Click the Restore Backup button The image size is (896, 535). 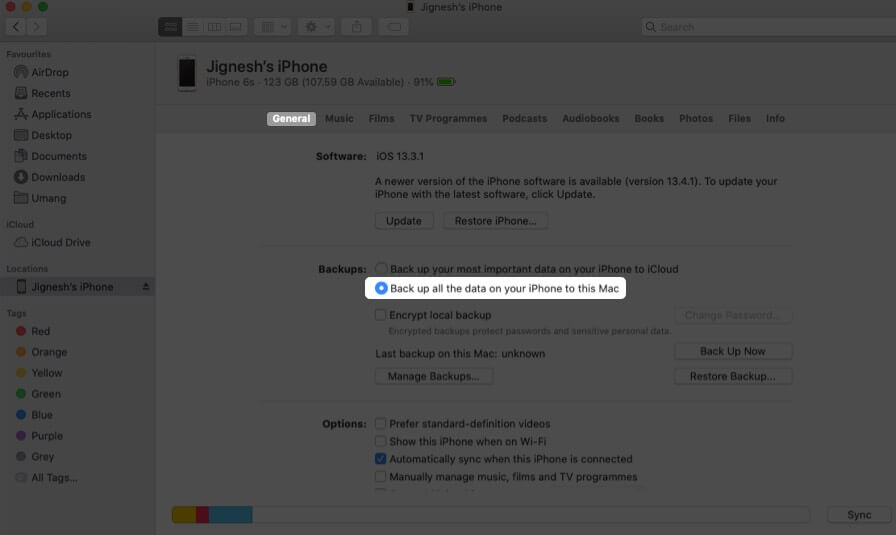(x=733, y=376)
